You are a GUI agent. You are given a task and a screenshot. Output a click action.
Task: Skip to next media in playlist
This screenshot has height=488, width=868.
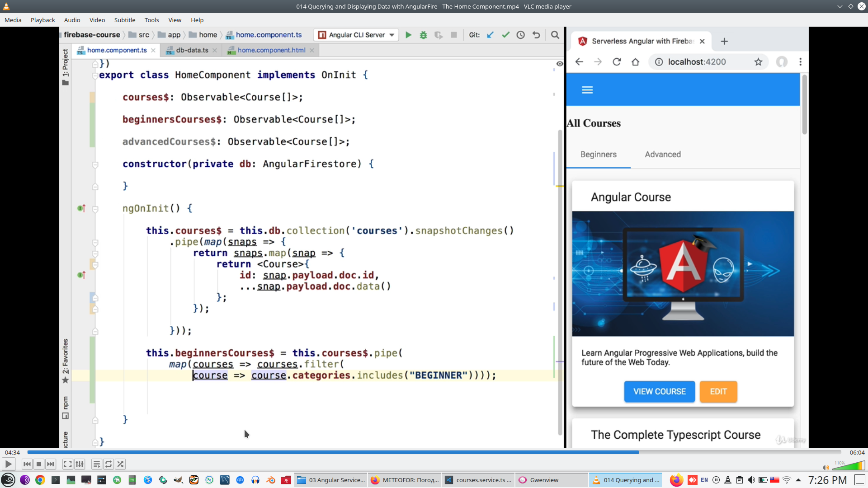click(51, 464)
